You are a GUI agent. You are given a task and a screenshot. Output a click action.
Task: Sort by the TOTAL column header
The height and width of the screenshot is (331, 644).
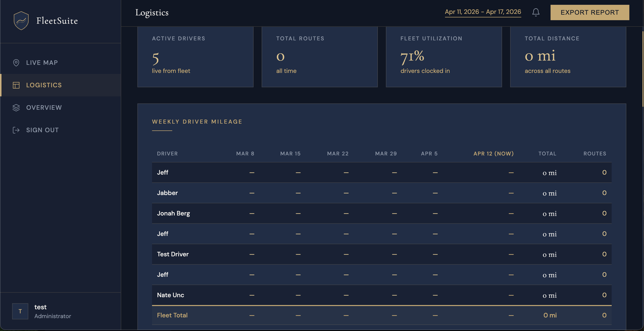click(547, 153)
